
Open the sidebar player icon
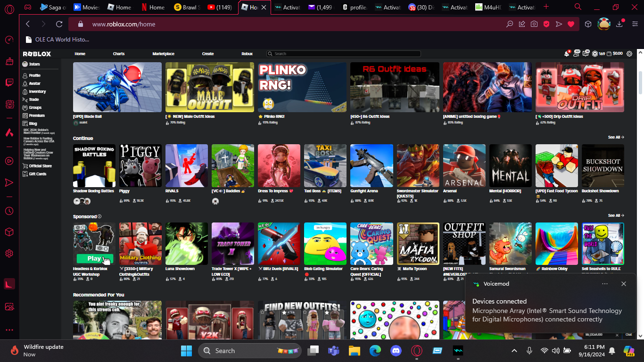(9, 161)
